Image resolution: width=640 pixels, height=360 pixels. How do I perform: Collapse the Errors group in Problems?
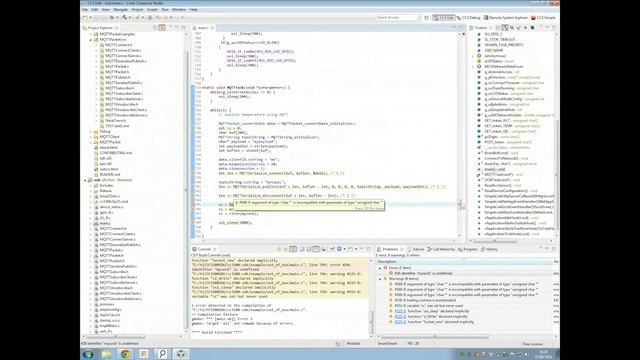tap(380, 268)
